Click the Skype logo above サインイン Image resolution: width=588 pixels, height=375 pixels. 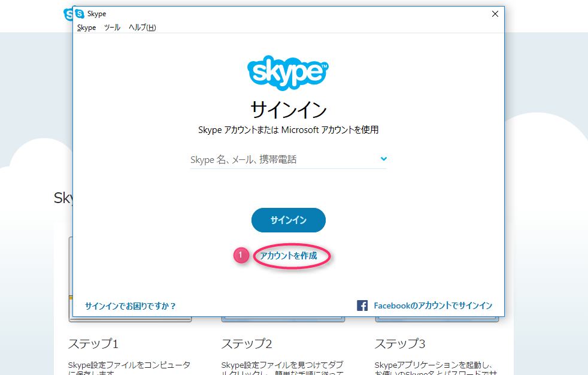pyautogui.click(x=288, y=72)
